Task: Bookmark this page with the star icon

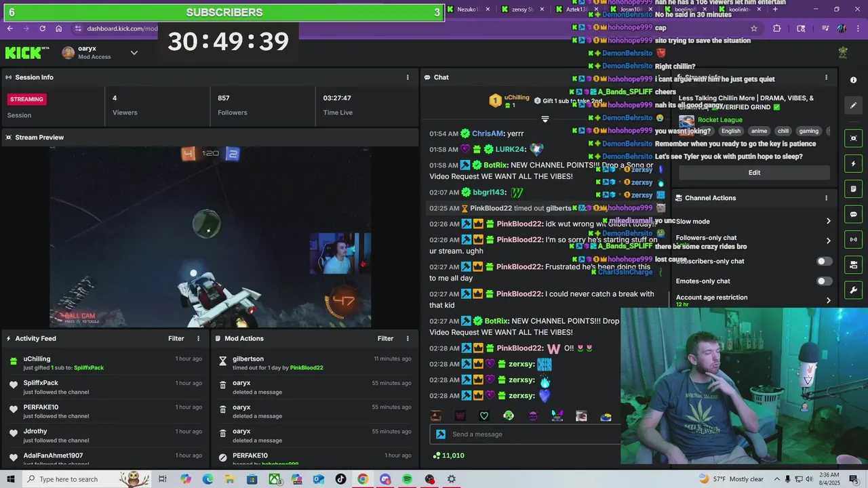Action: pos(753,28)
